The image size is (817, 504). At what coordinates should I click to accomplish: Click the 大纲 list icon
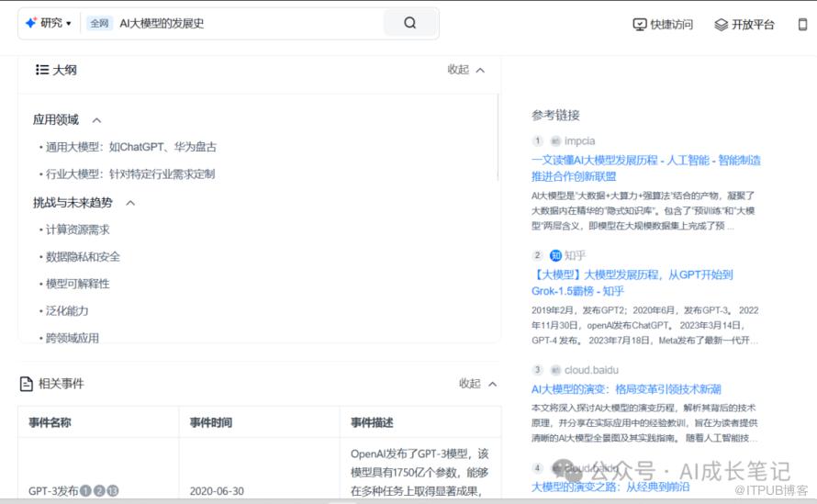[42, 70]
